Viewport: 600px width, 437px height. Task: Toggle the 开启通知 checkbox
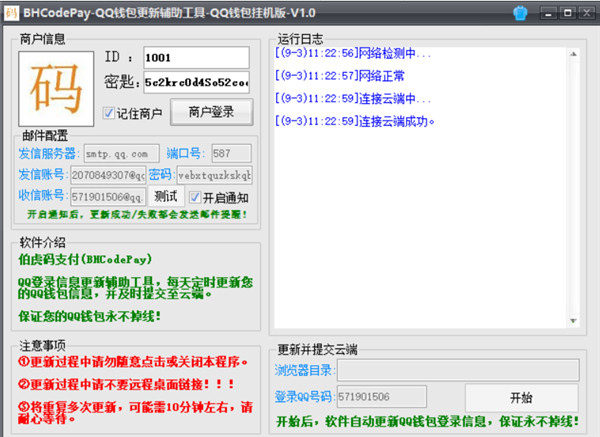coord(195,197)
